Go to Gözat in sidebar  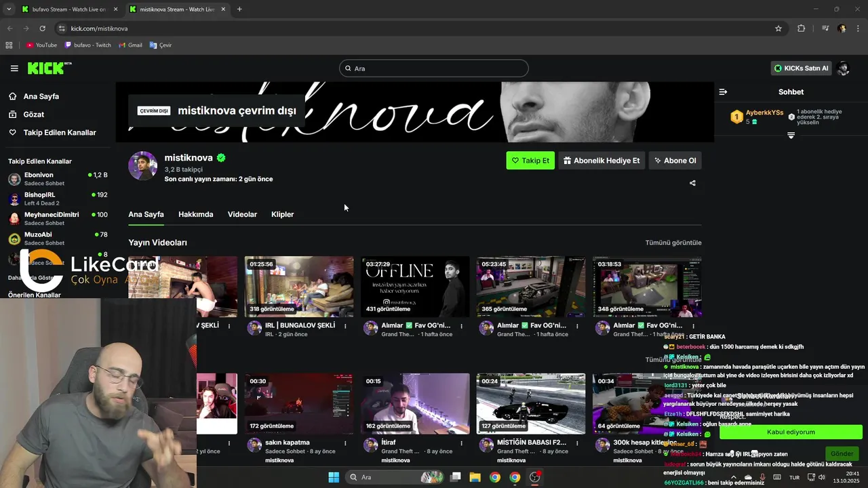(34, 115)
